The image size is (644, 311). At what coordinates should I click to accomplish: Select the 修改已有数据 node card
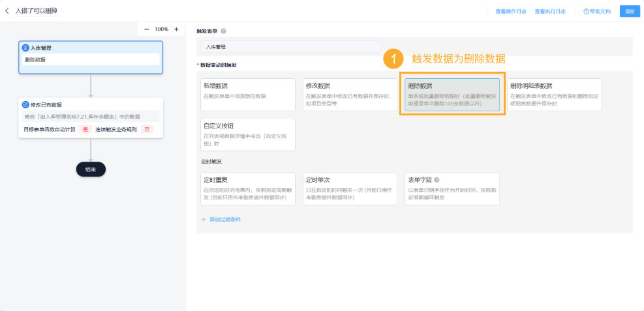pyautogui.click(x=91, y=118)
